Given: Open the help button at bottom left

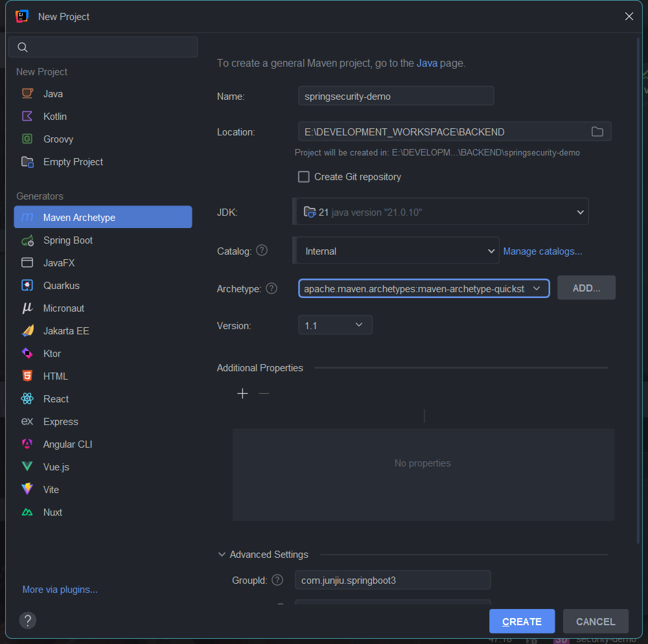Looking at the screenshot, I should pyautogui.click(x=28, y=620).
